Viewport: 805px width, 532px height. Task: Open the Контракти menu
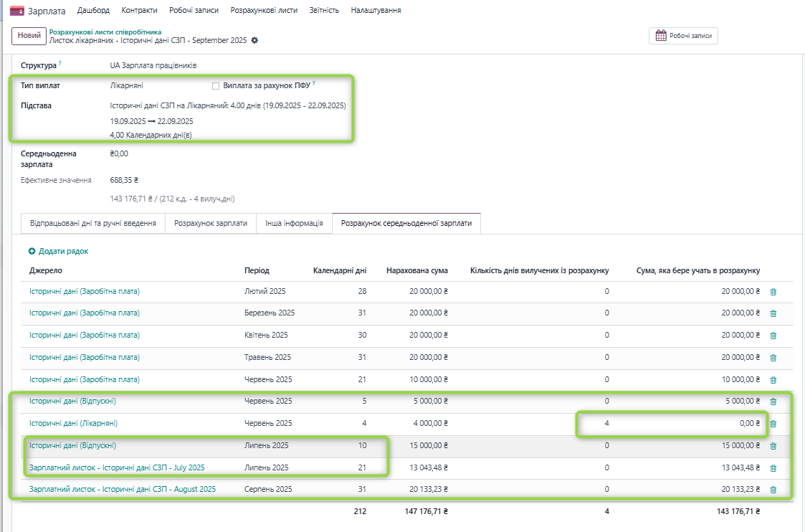[x=140, y=11]
